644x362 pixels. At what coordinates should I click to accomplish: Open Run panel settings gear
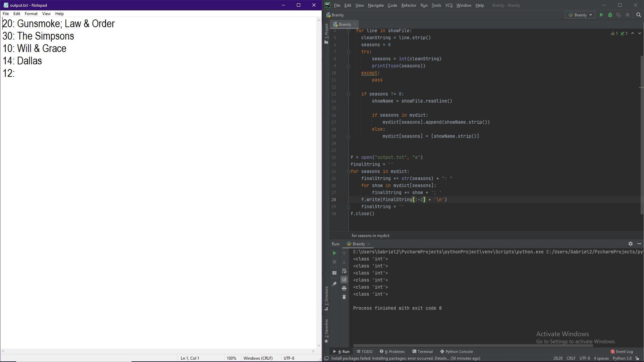tap(631, 244)
